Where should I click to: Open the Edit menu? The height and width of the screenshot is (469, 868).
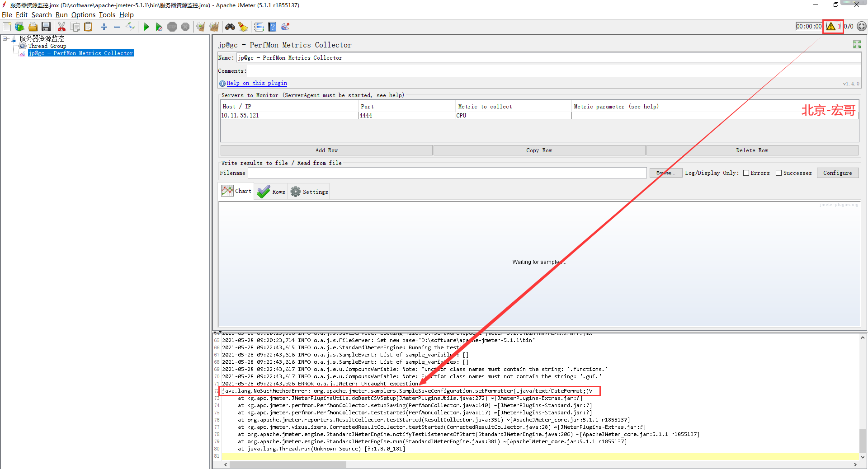22,14
